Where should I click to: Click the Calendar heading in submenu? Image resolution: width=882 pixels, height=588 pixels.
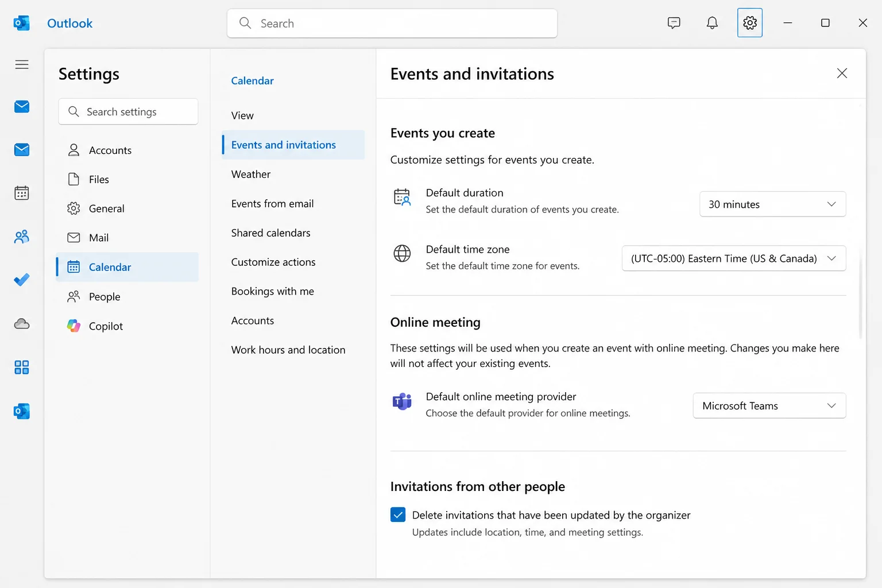click(x=252, y=80)
